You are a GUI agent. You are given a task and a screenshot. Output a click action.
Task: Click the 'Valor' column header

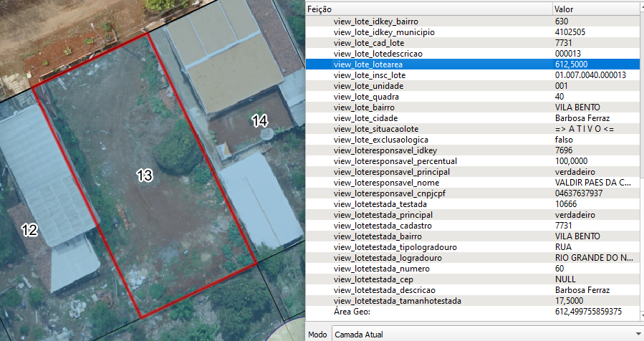tap(596, 9)
